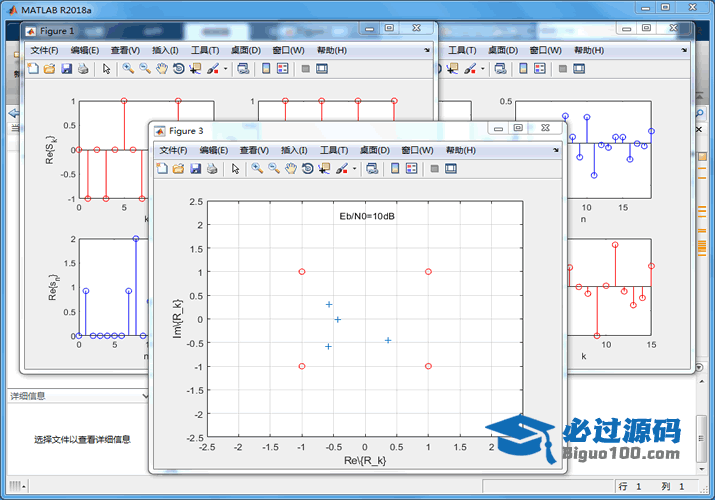Image resolution: width=715 pixels, height=500 pixels.
Task: Show Plot Tools and dock icon in Figure 3
Action: pos(451,169)
